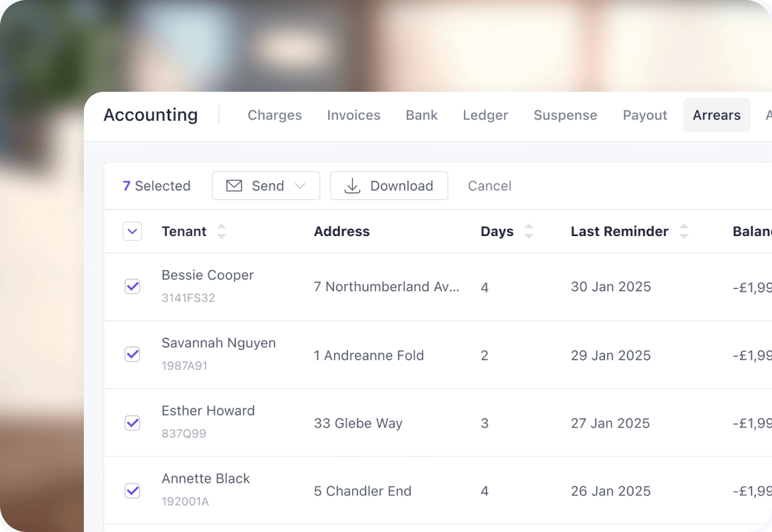
Task: Cancel the current selection
Action: [489, 186]
